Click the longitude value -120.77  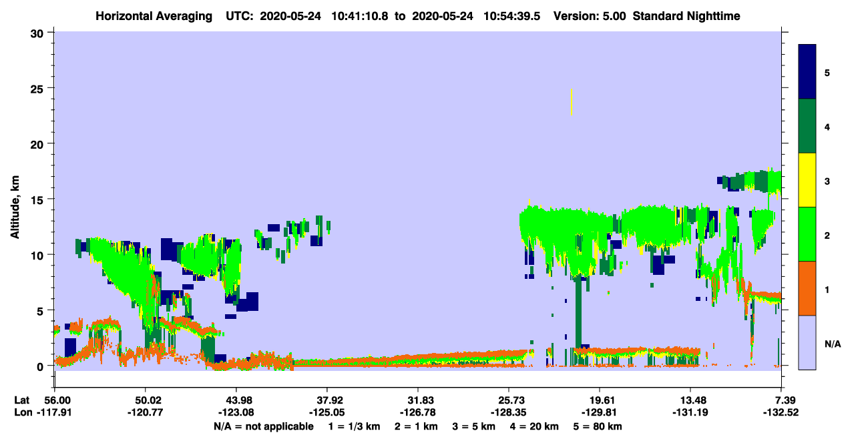pyautogui.click(x=145, y=412)
